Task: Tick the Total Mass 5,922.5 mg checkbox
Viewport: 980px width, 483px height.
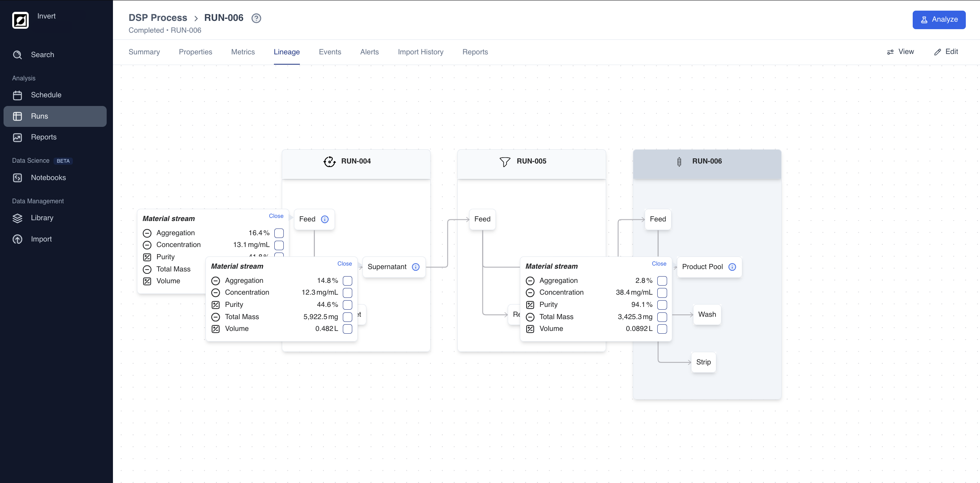Action: pos(347,317)
